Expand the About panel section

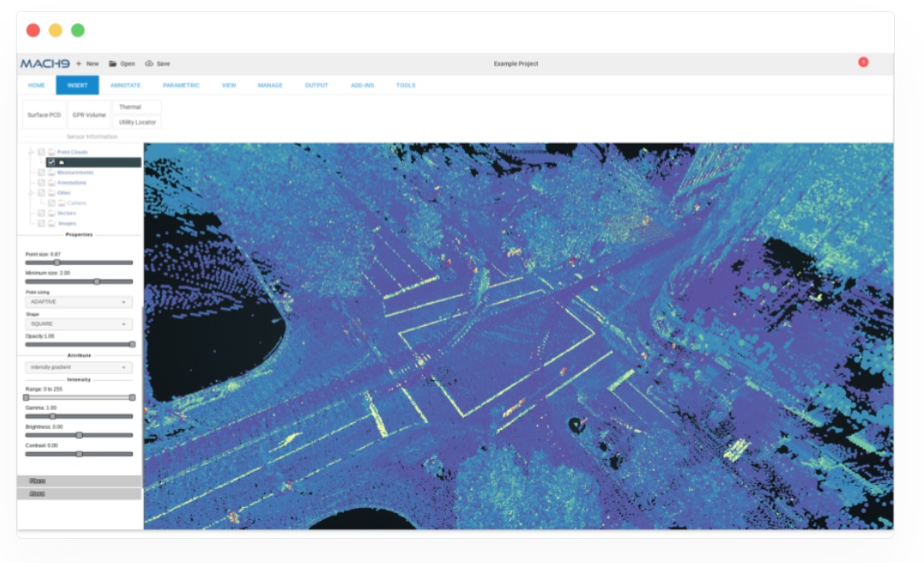tap(80, 494)
